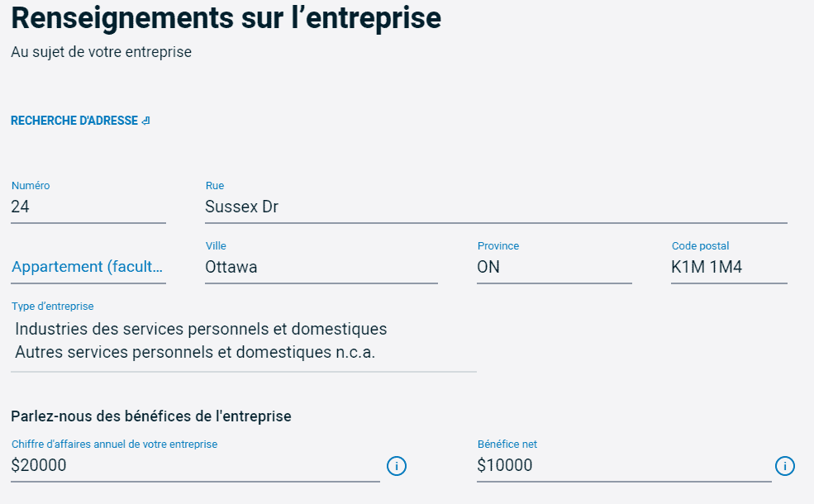The width and height of the screenshot is (814, 504).
Task: Click the Chiffre d'affaires annuel label
Action: pos(114,444)
